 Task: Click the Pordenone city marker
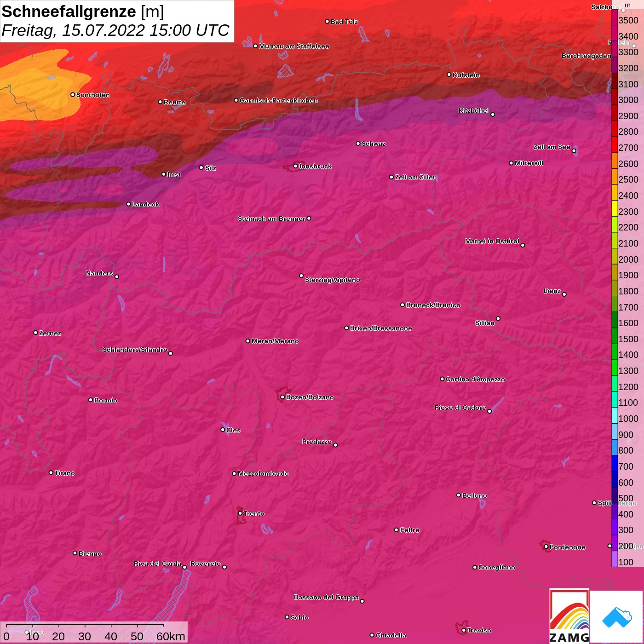point(546,546)
